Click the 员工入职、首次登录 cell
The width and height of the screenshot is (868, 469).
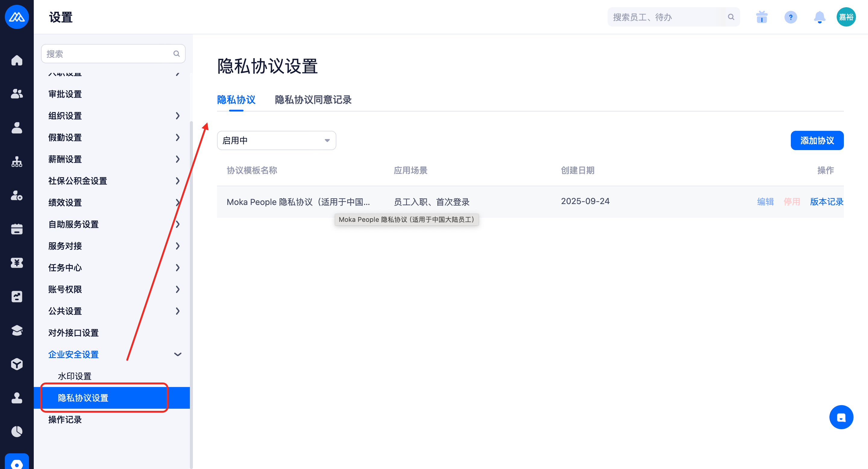click(432, 202)
